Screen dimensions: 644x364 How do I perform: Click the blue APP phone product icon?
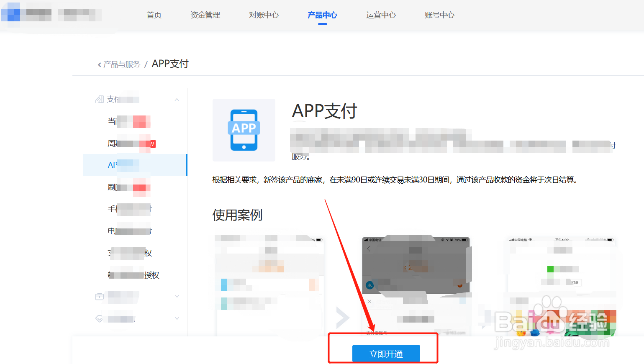(x=244, y=130)
